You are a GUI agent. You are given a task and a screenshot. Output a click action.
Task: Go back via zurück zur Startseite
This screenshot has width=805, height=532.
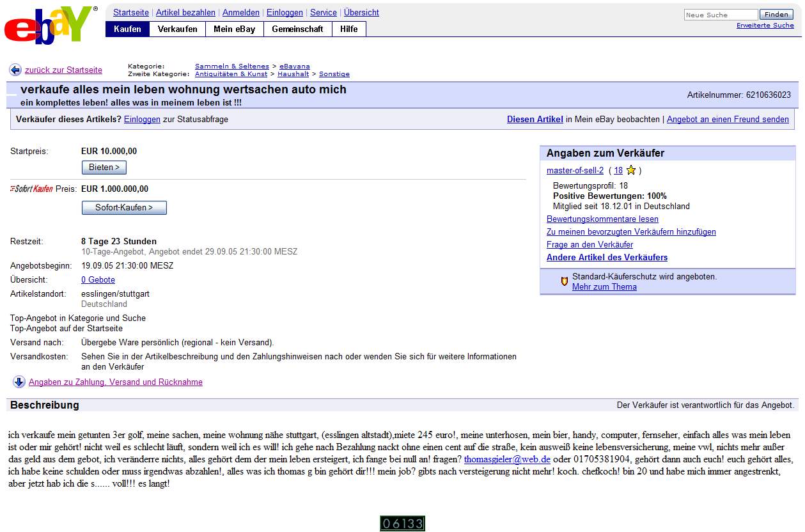(63, 70)
